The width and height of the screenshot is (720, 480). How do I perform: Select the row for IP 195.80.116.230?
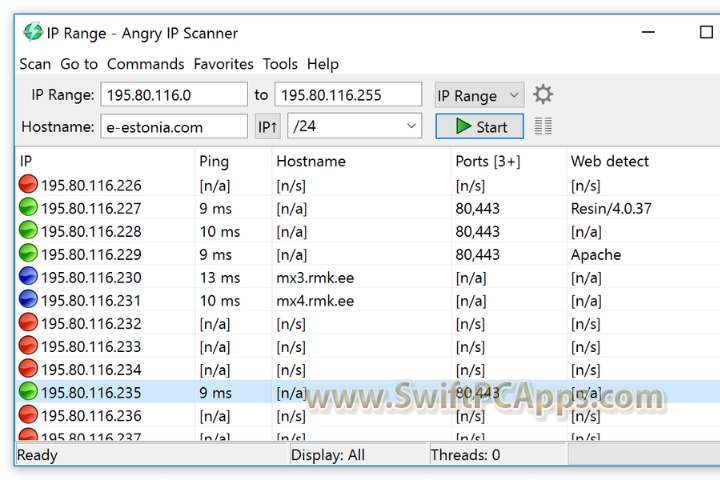pos(368,277)
